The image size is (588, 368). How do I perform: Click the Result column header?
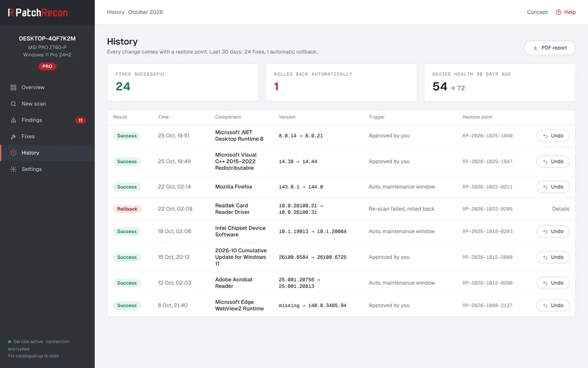pyautogui.click(x=120, y=117)
